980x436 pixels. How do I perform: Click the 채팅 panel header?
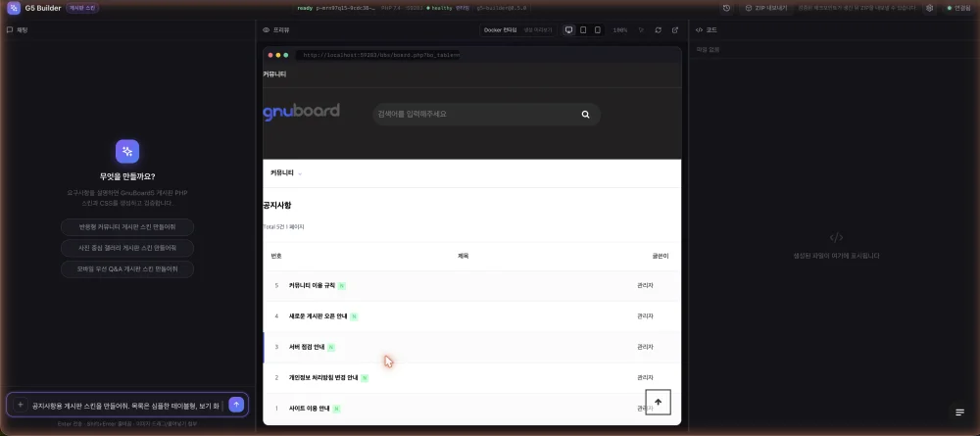click(x=18, y=30)
